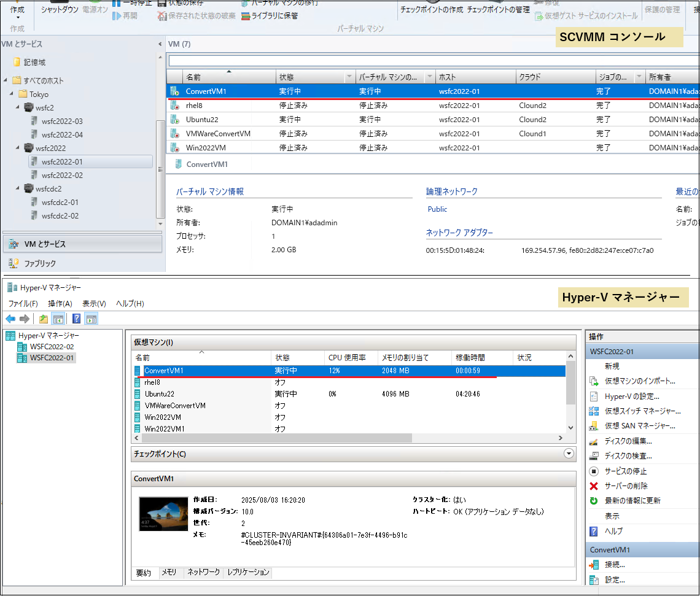This screenshot has width=700, height=596.
Task: Click the rhel8 VM icon in Hyper-V Manager list
Action: pos(138,382)
